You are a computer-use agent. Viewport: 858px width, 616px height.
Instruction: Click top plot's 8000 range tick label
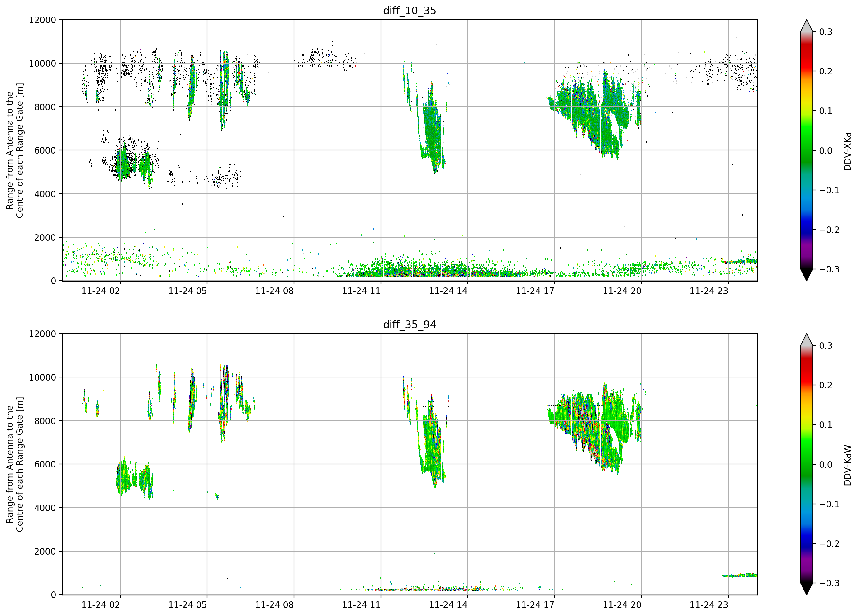pos(45,107)
